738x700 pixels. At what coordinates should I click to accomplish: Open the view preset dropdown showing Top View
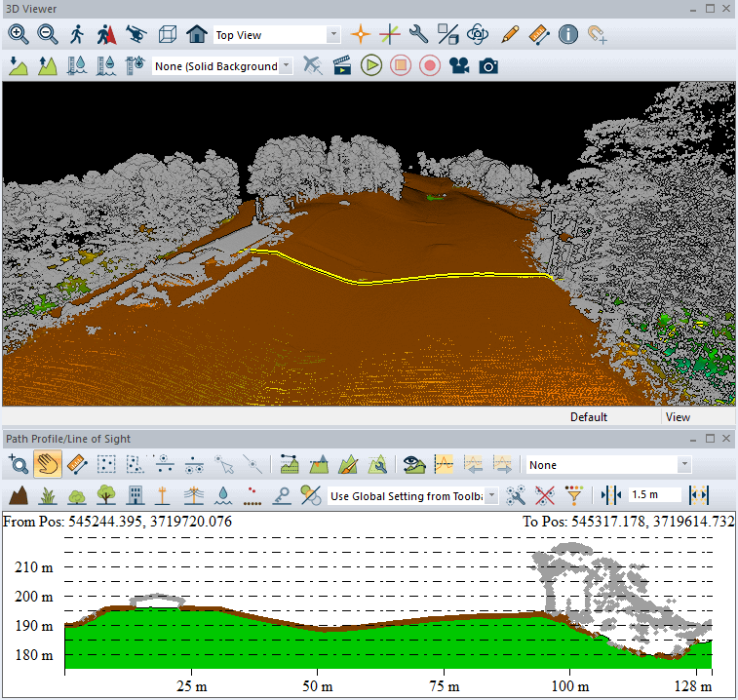(x=277, y=35)
